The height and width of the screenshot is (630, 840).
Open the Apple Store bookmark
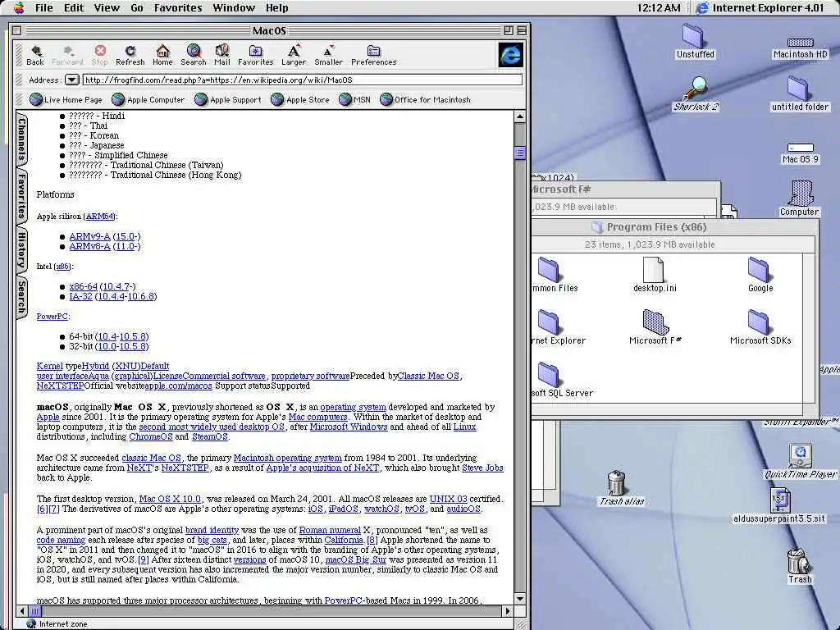tap(300, 99)
